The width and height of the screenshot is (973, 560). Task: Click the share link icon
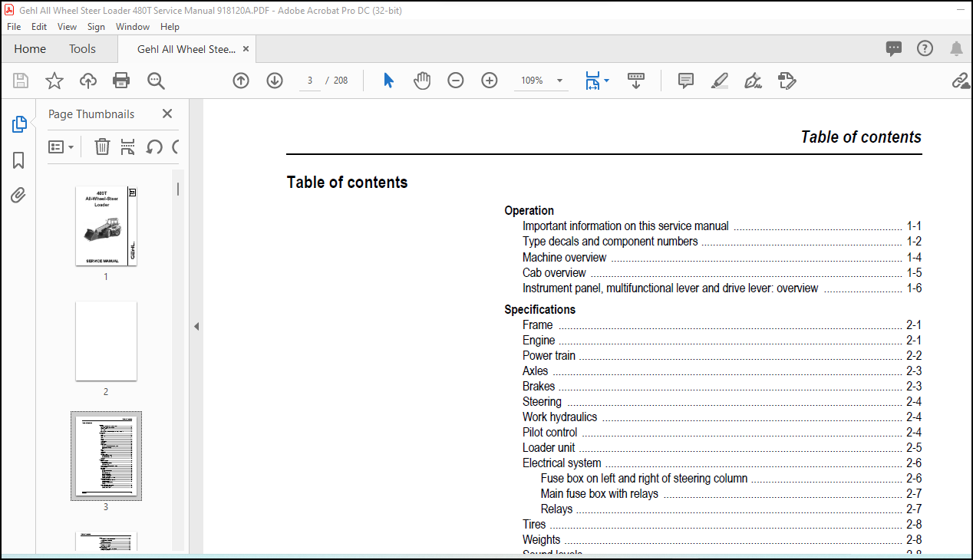(961, 81)
